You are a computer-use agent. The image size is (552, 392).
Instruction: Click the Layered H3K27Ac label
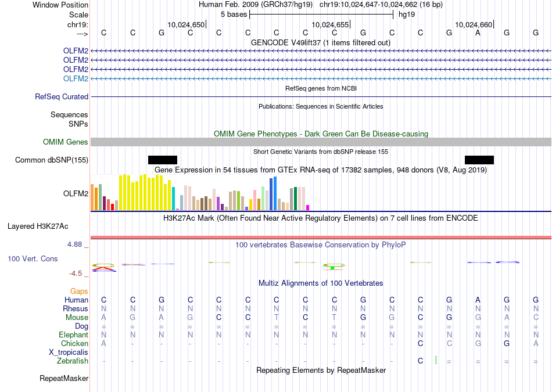pos(38,226)
